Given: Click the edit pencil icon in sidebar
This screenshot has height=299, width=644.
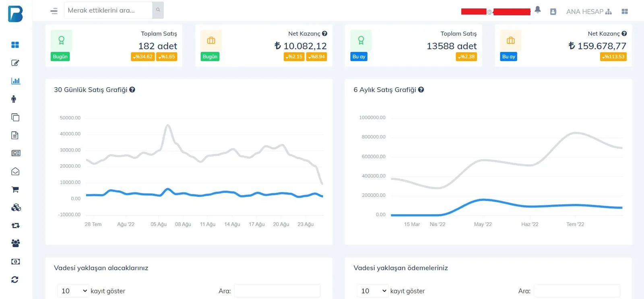Looking at the screenshot, I should point(15,63).
